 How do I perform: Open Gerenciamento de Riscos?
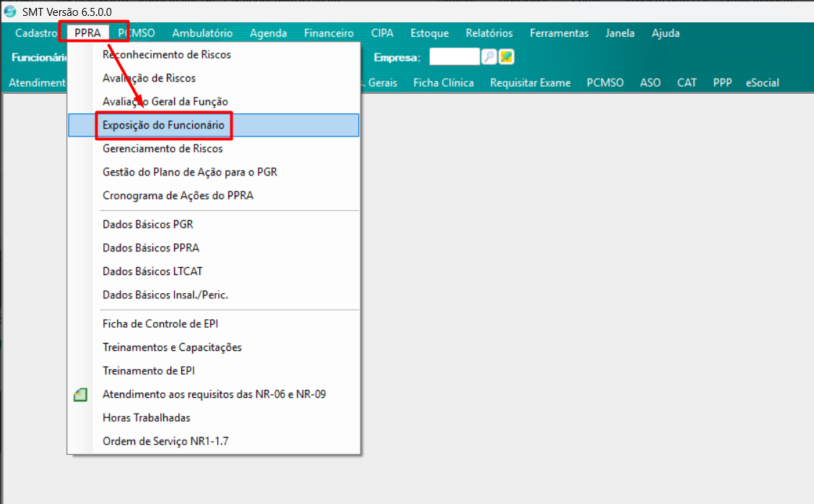163,149
